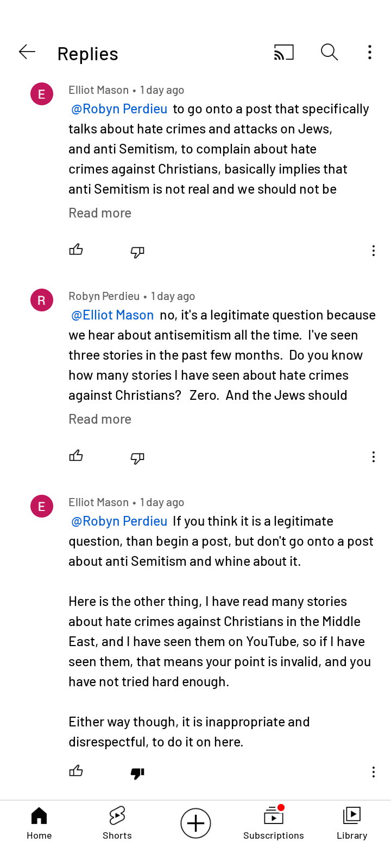The height and width of the screenshot is (868, 391).
Task: Open options menu for Robyn Perdieu's reply
Action: pos(373,457)
